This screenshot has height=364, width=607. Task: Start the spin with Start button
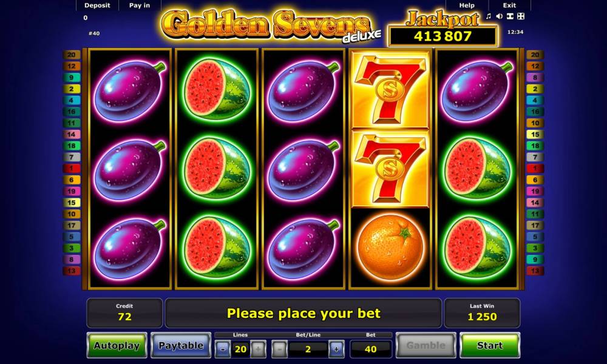[x=490, y=345]
